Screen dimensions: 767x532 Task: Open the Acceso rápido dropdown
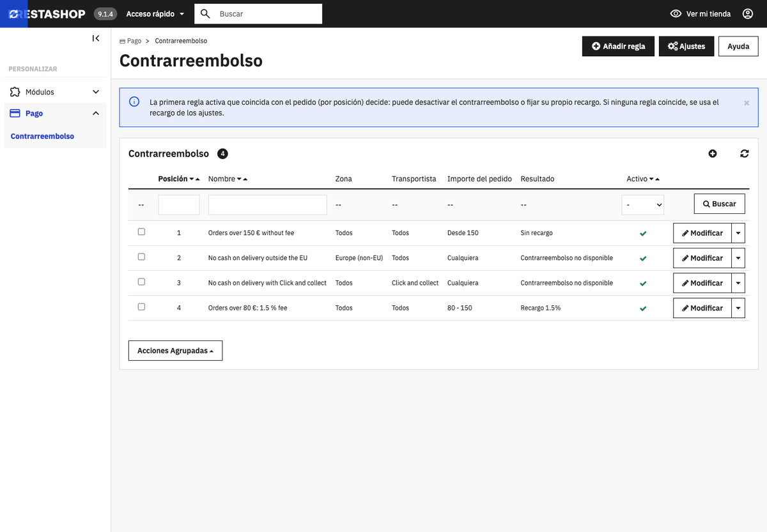[155, 13]
